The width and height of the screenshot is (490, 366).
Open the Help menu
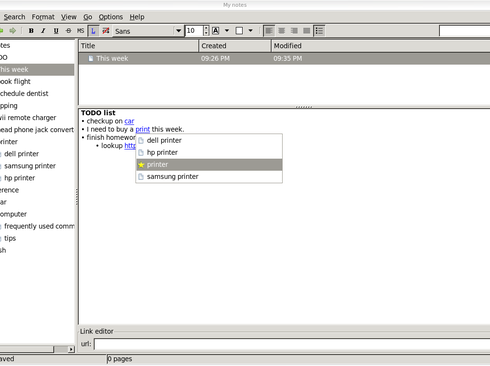point(137,17)
